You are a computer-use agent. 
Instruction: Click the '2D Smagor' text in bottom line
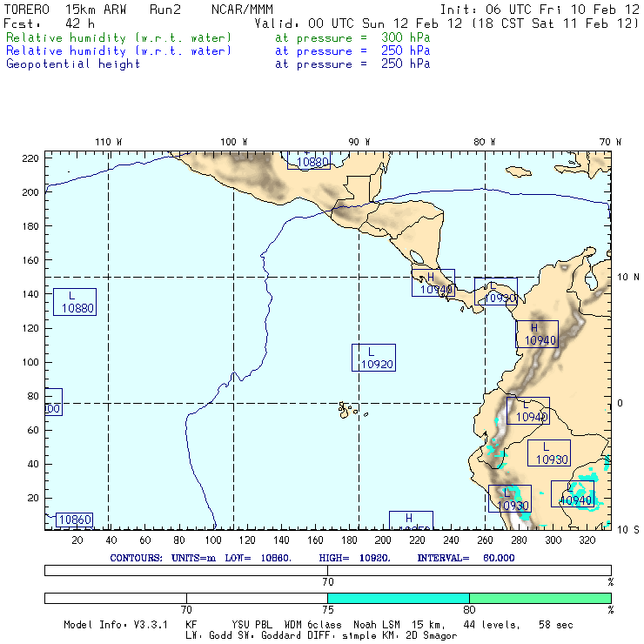tap(432, 636)
